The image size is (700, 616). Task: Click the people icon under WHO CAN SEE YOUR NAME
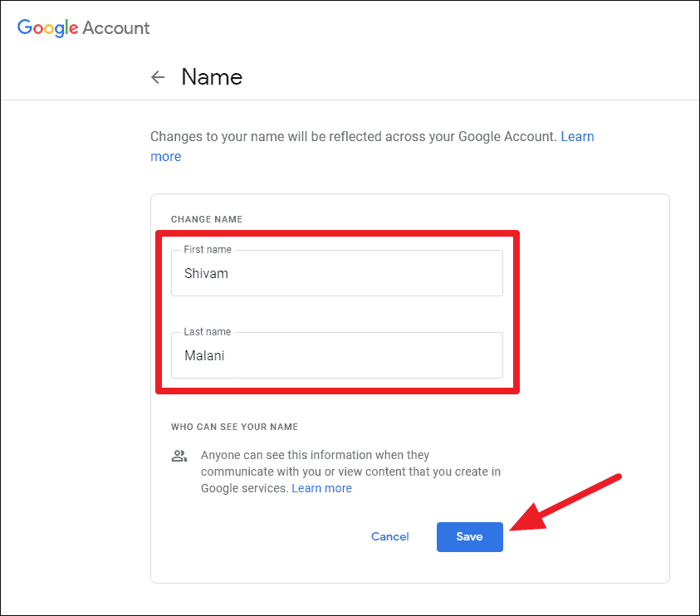pyautogui.click(x=179, y=455)
